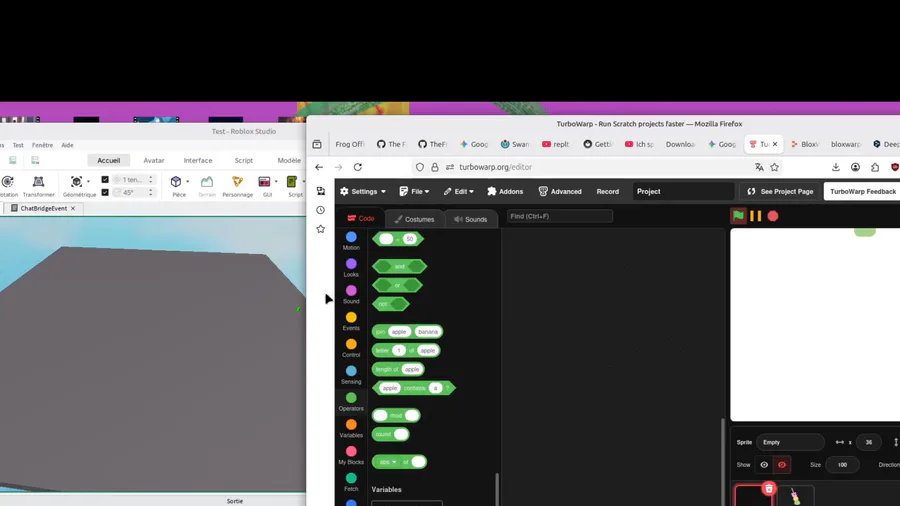Click the Find (Ctrl+F) search field
This screenshot has height=506, width=900.
click(560, 216)
